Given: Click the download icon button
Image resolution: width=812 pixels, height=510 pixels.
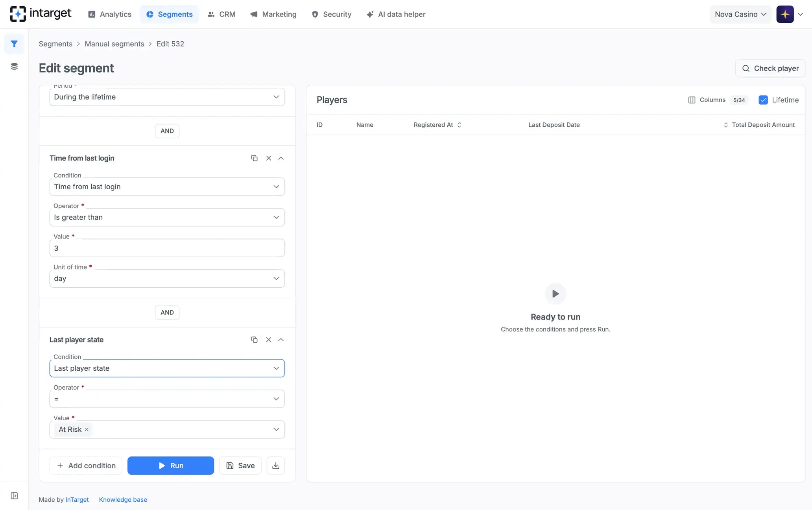Looking at the screenshot, I should (276, 466).
